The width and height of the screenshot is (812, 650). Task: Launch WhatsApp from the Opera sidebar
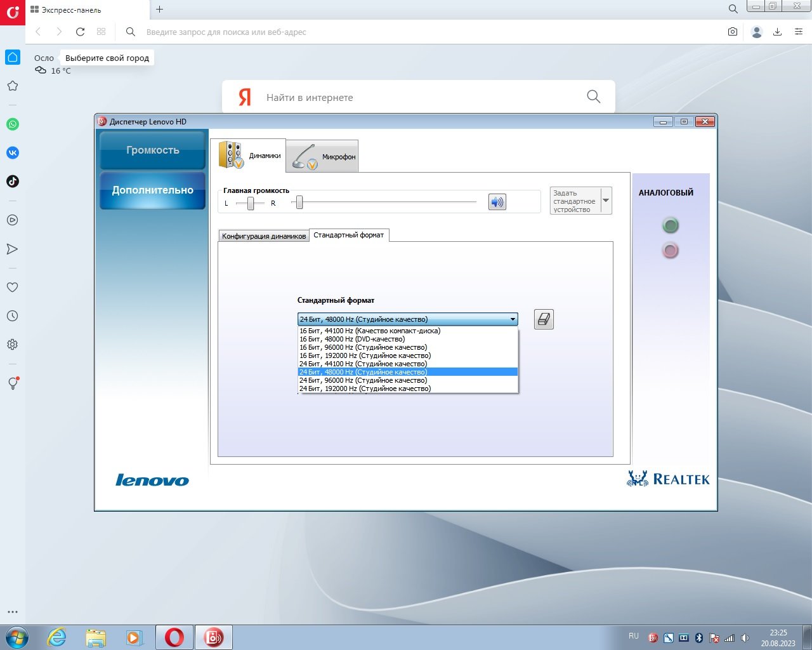click(13, 124)
